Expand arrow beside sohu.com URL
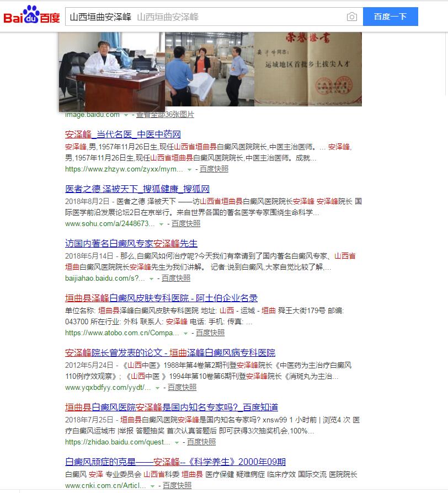The image size is (448, 493). (162, 224)
